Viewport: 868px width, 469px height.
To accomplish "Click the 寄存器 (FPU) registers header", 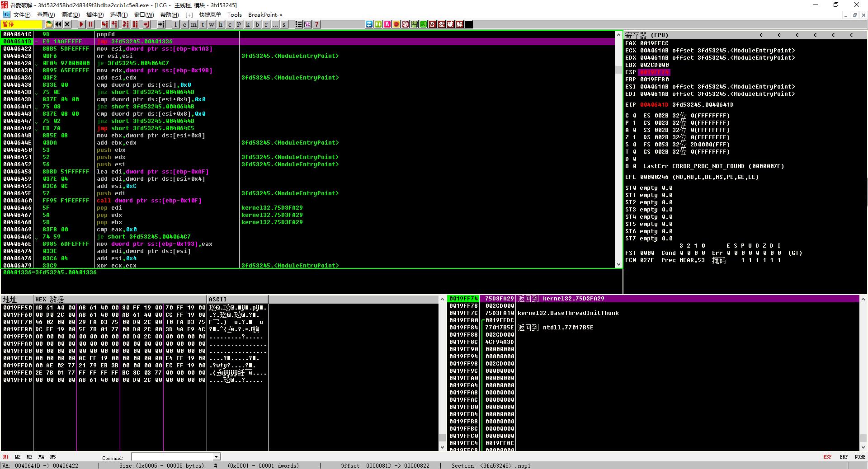I will [x=646, y=35].
